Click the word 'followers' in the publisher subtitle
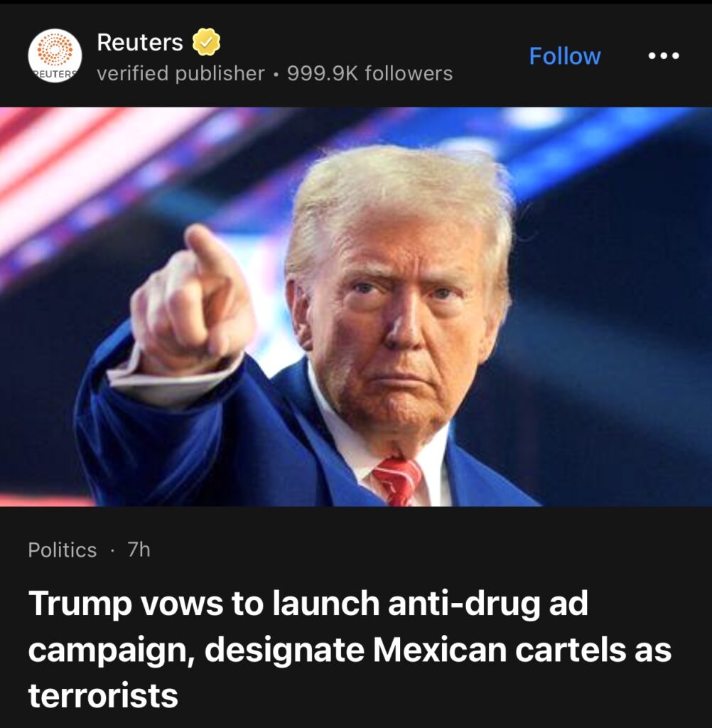 (409, 73)
